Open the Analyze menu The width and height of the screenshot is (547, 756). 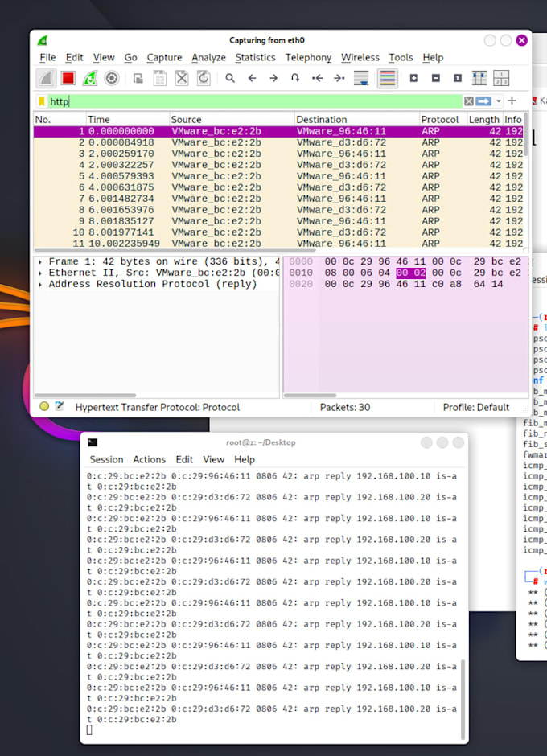click(208, 57)
